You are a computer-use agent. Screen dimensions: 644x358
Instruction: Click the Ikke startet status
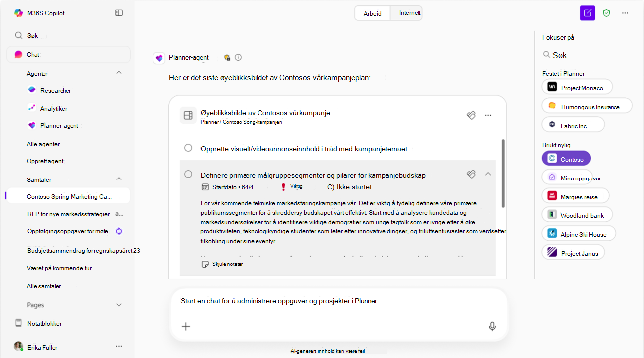point(349,187)
